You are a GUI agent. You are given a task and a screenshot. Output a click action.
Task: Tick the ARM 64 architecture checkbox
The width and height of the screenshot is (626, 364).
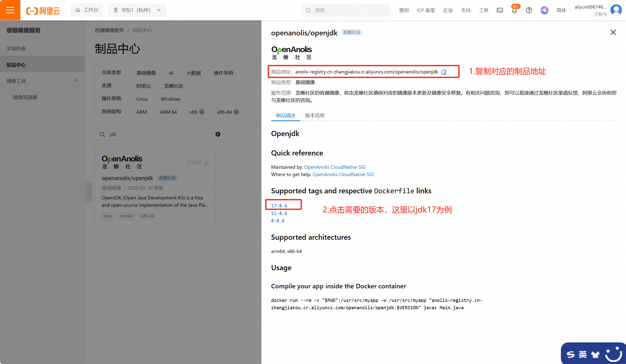click(156, 112)
